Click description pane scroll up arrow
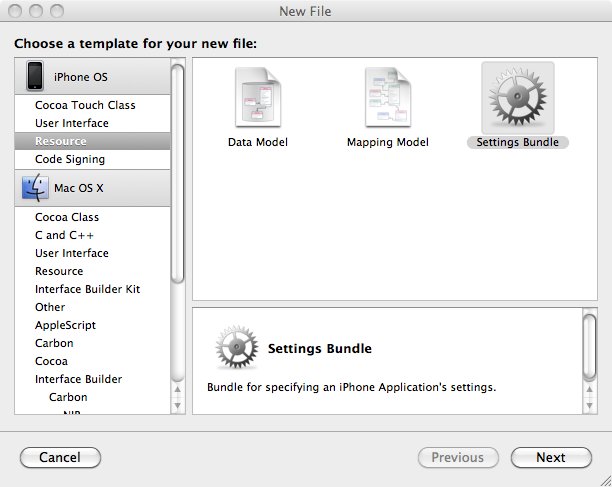Image resolution: width=612 pixels, height=487 pixels. coord(589,389)
